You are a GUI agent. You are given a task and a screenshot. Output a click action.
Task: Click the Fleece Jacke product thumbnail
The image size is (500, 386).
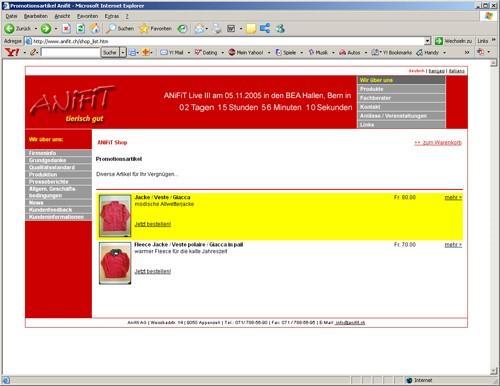tap(115, 263)
